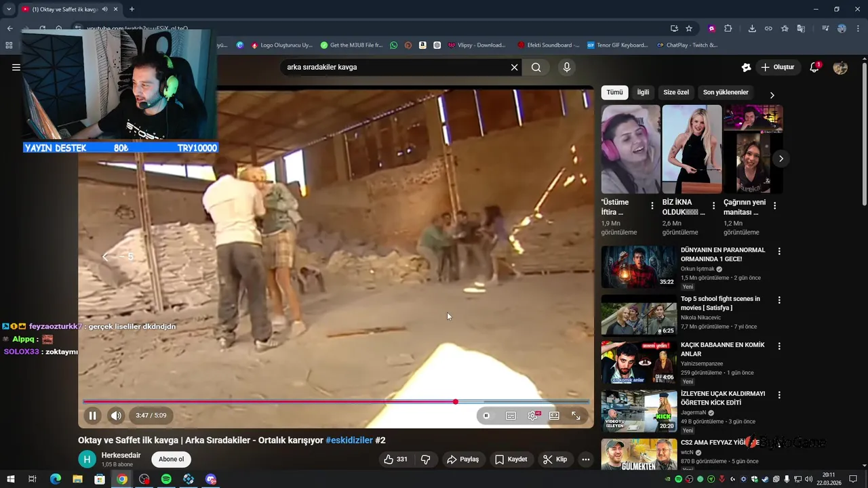The height and width of the screenshot is (488, 868).
Task: Open the 'Logo Oluşturucu' bookmark
Action: click(x=281, y=45)
